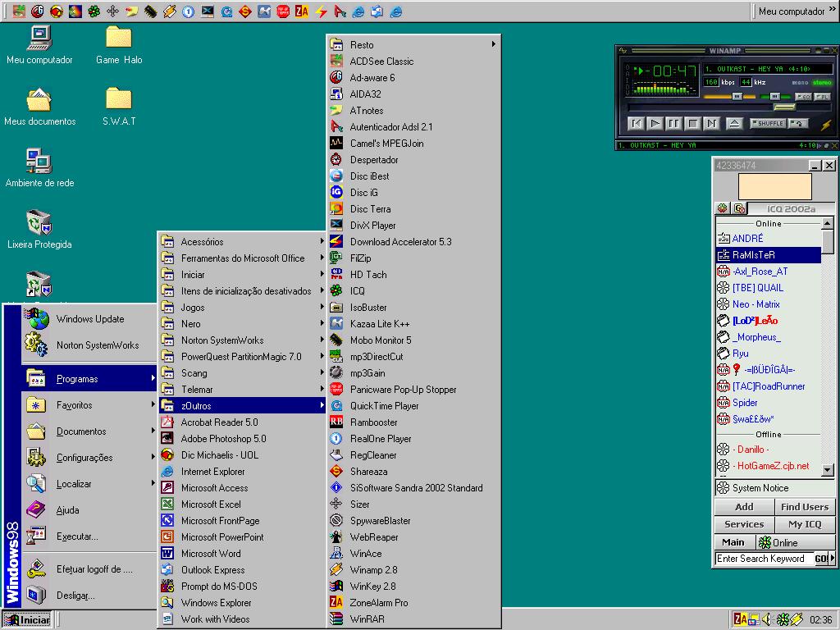Click Winamp lightning bolt about icon

tap(825, 125)
